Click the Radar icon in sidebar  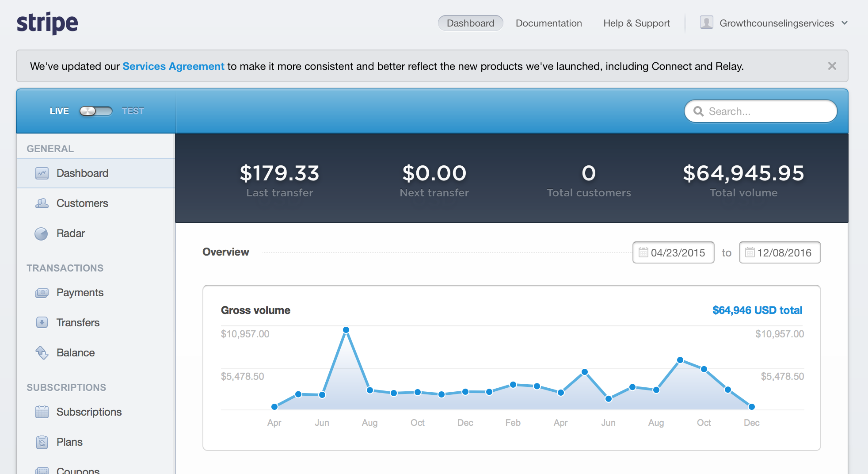coord(42,233)
